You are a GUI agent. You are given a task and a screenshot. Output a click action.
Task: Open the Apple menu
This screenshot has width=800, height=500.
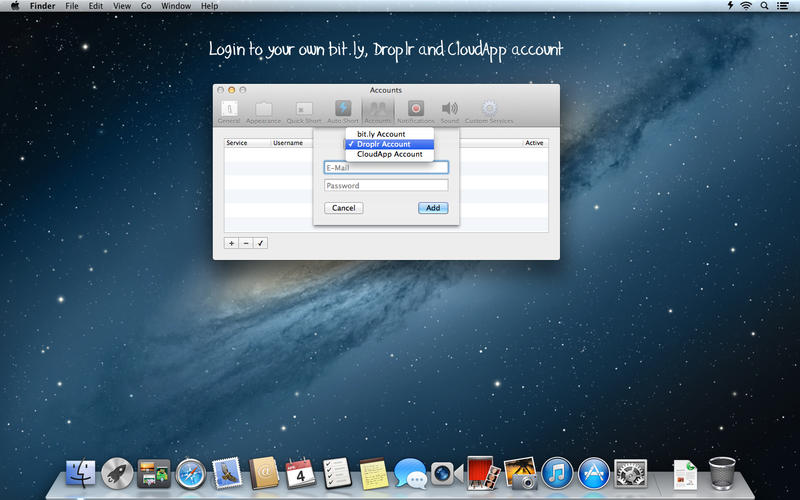point(14,6)
